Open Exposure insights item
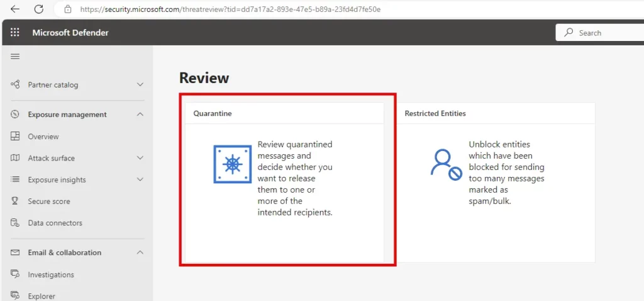 pos(57,179)
